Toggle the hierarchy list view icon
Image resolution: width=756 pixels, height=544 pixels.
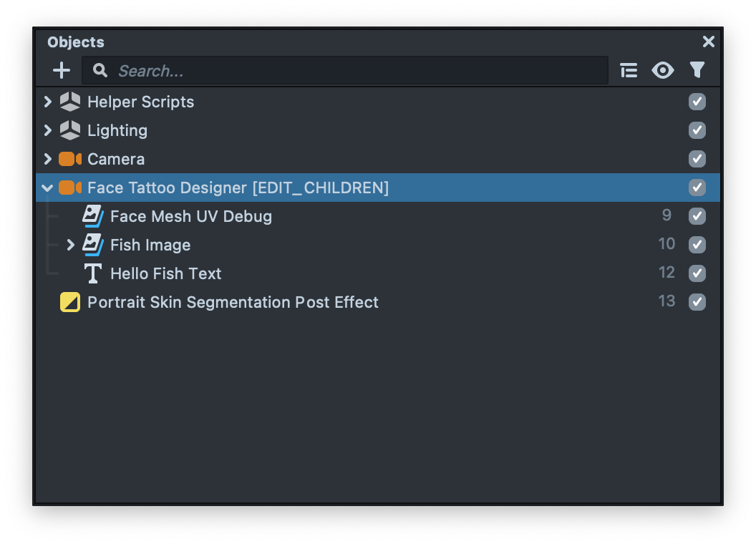[x=629, y=70]
